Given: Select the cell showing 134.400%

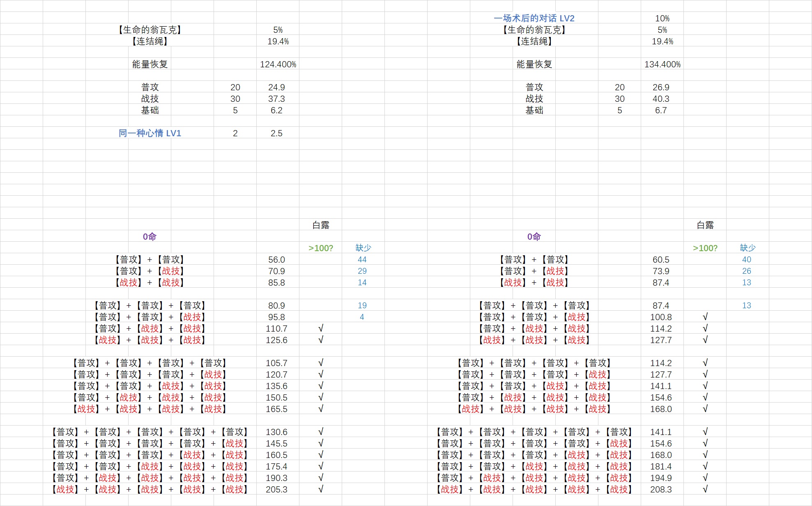Looking at the screenshot, I should [x=662, y=64].
